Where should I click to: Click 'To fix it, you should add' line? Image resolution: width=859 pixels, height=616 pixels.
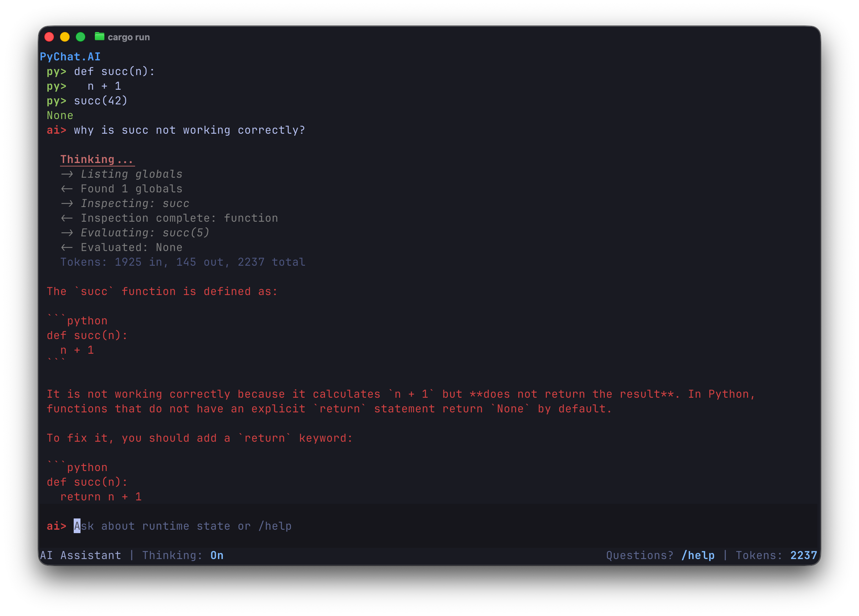pyautogui.click(x=200, y=438)
